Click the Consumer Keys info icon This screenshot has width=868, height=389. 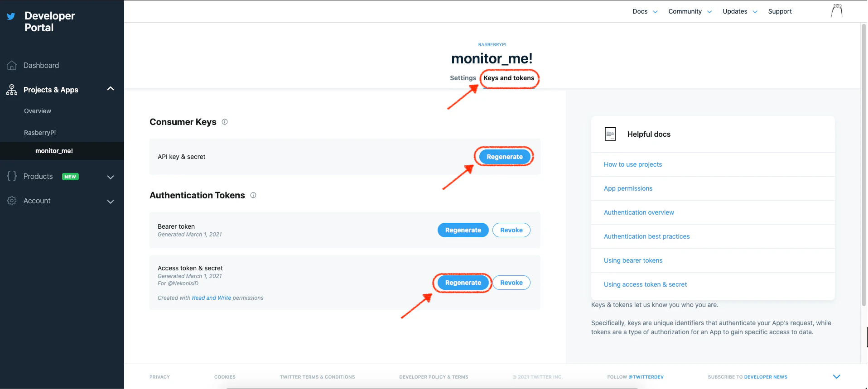point(225,122)
